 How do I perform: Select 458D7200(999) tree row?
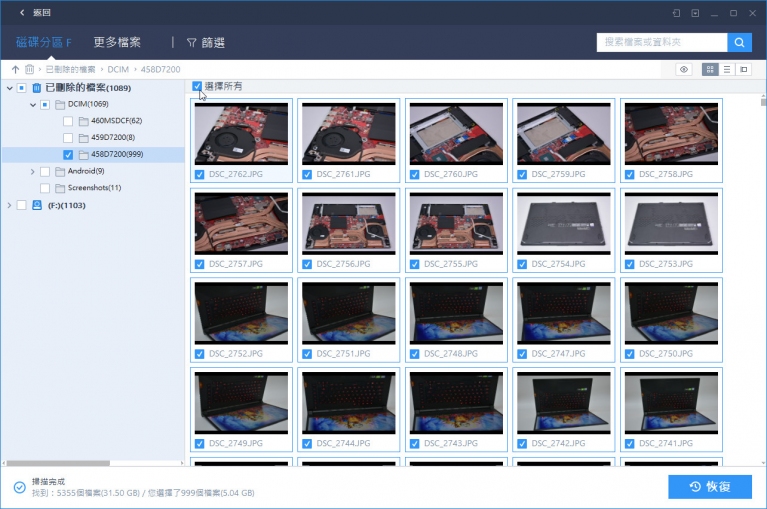click(93, 155)
